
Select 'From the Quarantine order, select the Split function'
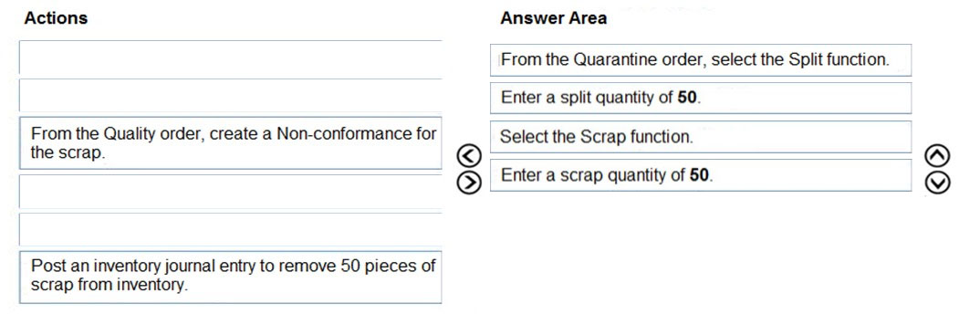tap(701, 60)
